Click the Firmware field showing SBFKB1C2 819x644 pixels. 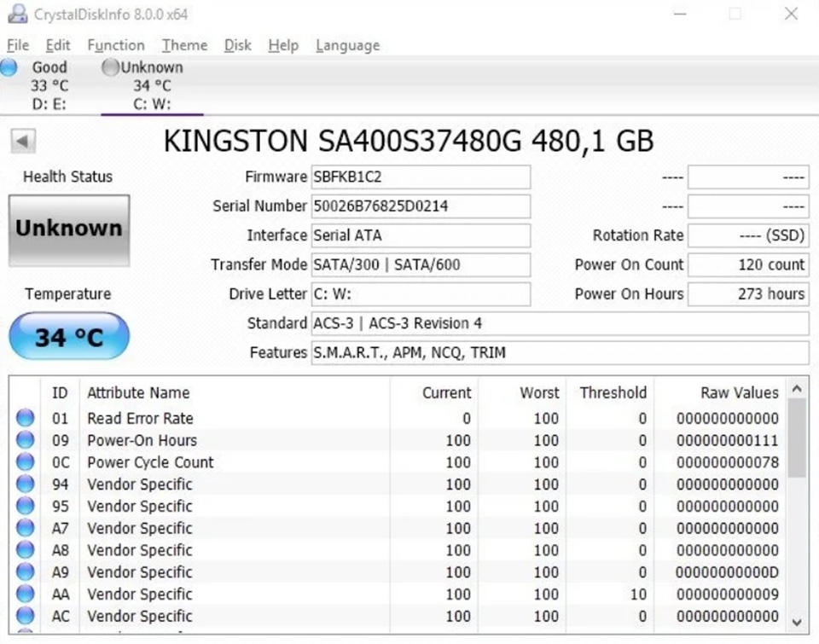(421, 177)
